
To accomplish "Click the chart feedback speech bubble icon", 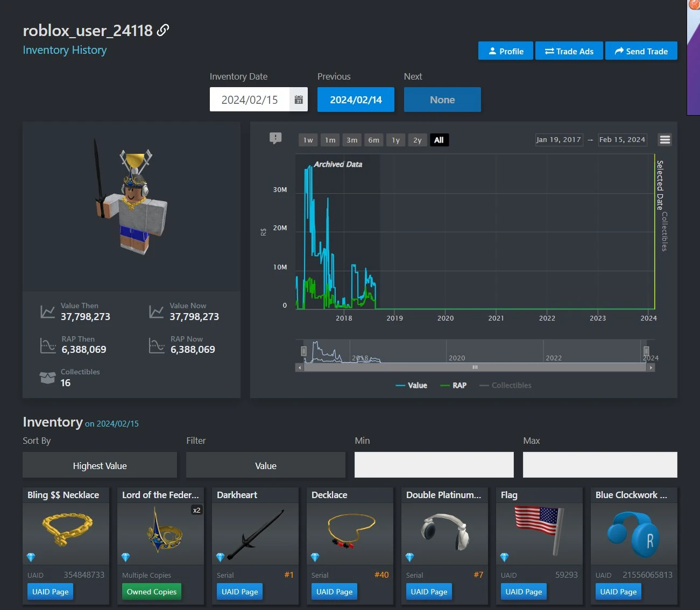I will click(275, 139).
